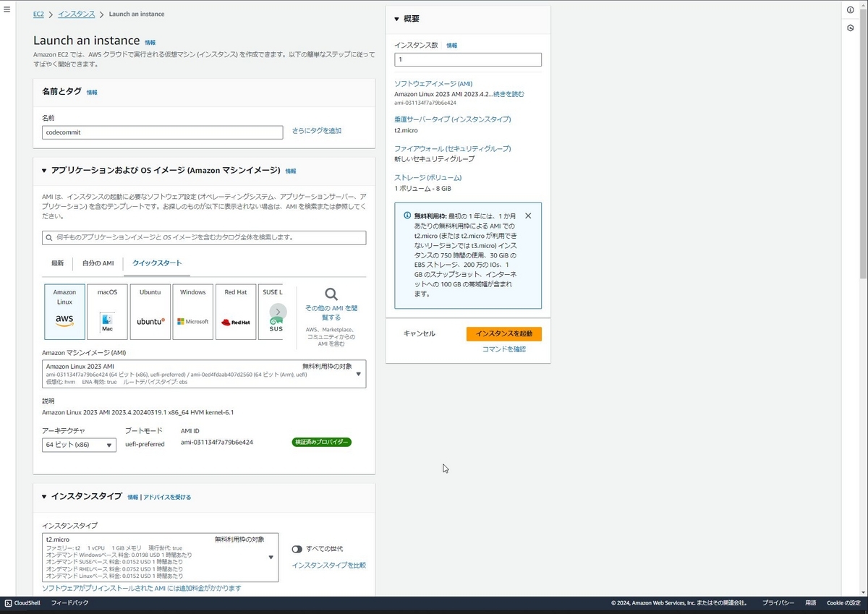This screenshot has height=614, width=868.
Task: Choose the Ubuntu AMI card
Action: (150, 311)
